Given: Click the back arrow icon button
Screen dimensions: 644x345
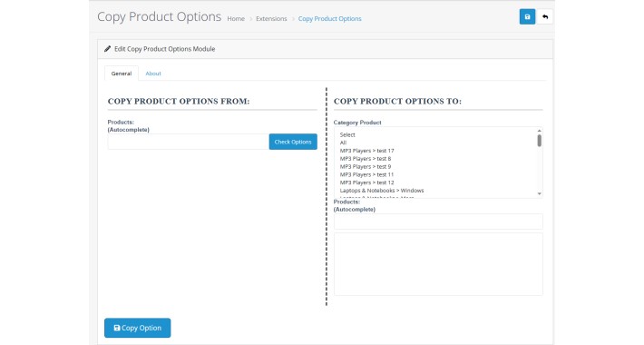Looking at the screenshot, I should coord(544,17).
